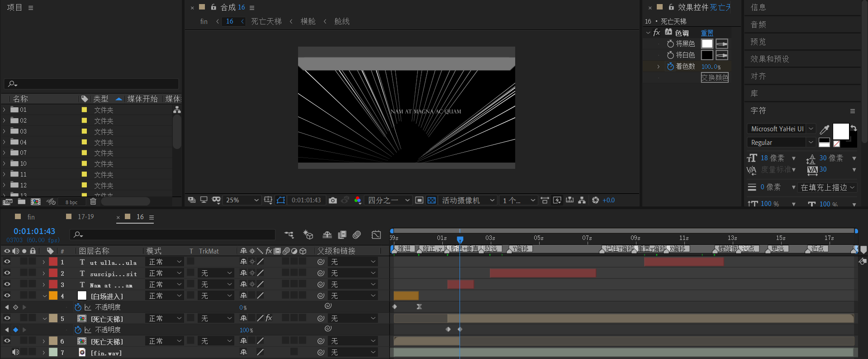Image resolution: width=868 pixels, height=359 pixels.
Task: Click the 交换颜色 button
Action: (x=715, y=77)
